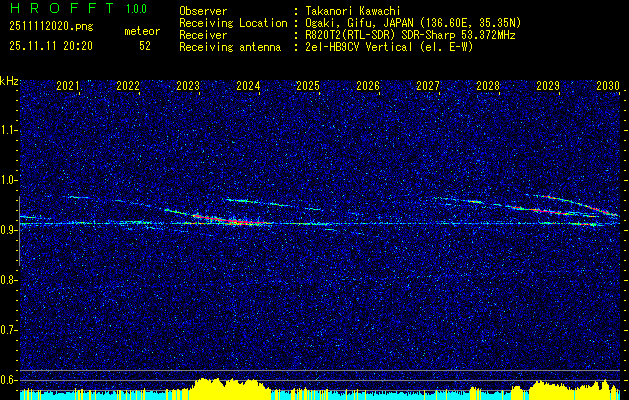Viewport: 629px width, 400px height.
Task: Click the 2023 time marker
Action: click(188, 86)
